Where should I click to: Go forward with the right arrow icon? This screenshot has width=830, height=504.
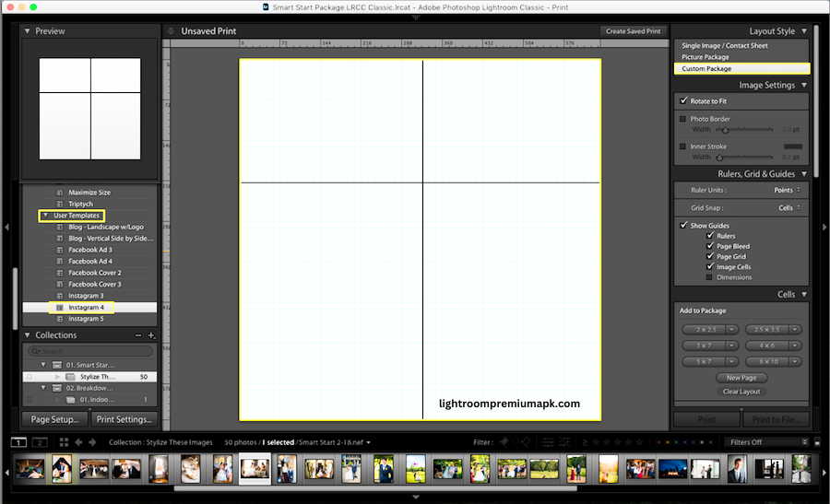pos(92,442)
